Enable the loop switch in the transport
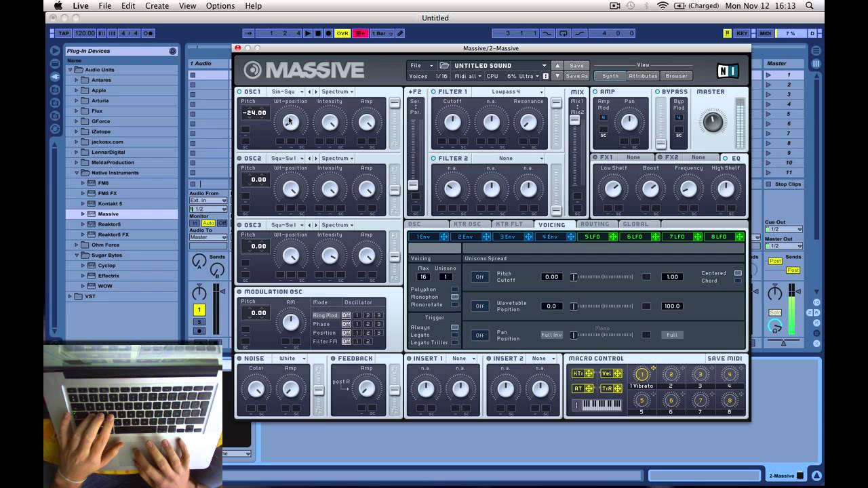 564,33
